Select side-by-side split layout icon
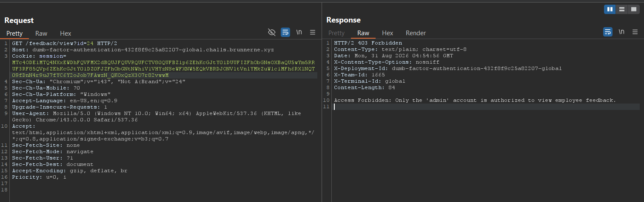Image resolution: width=644 pixels, height=202 pixels. pyautogui.click(x=610, y=9)
